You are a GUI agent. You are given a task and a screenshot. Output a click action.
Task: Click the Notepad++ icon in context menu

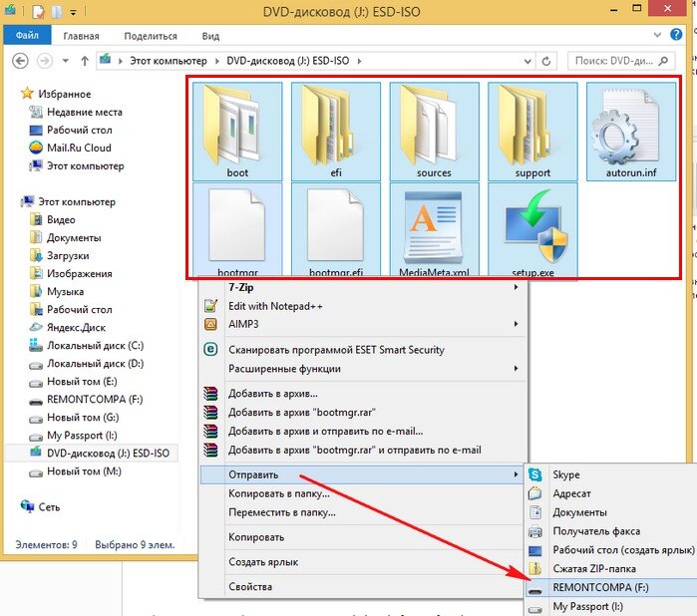(210, 306)
